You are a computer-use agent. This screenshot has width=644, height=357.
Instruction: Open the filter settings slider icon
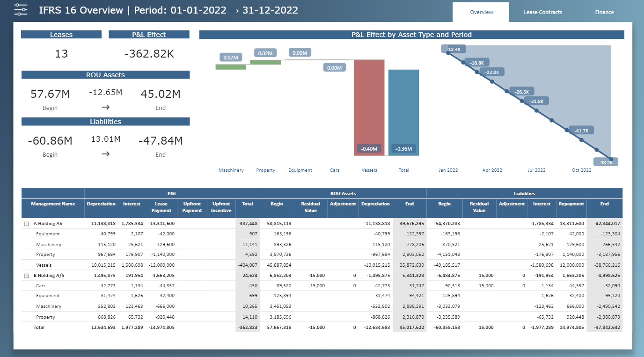pos(21,10)
